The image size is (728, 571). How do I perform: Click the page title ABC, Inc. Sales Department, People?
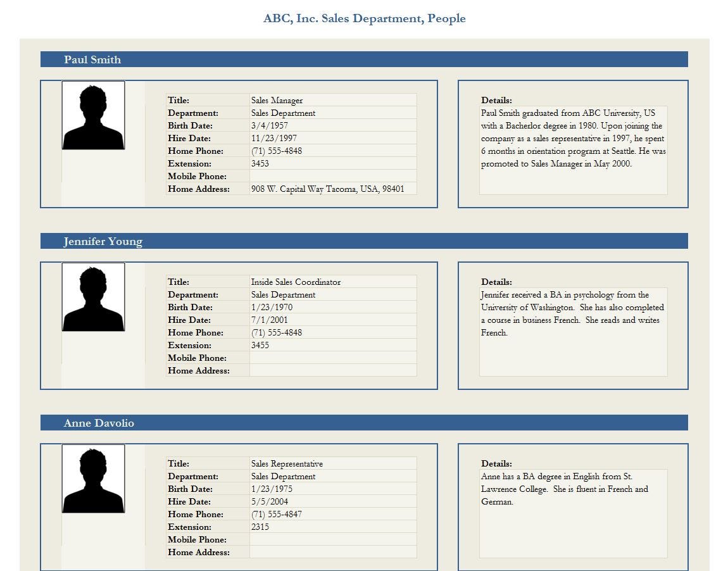click(x=365, y=18)
